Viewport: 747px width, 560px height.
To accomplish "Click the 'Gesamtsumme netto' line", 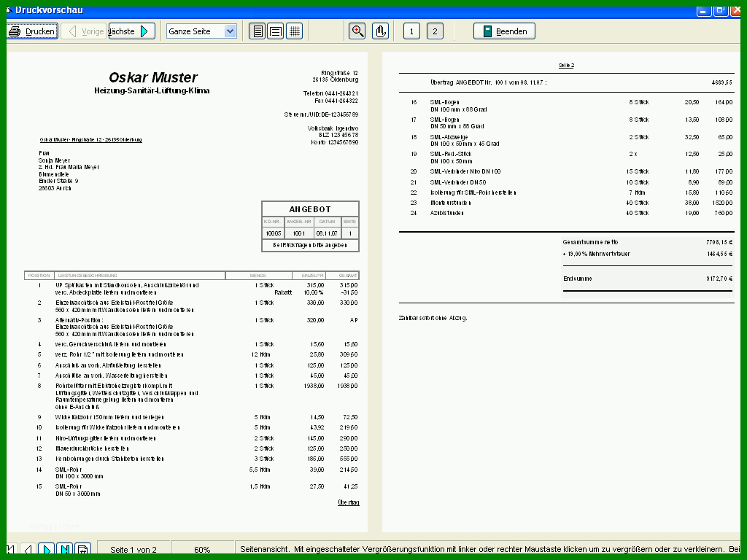I will click(648, 242).
